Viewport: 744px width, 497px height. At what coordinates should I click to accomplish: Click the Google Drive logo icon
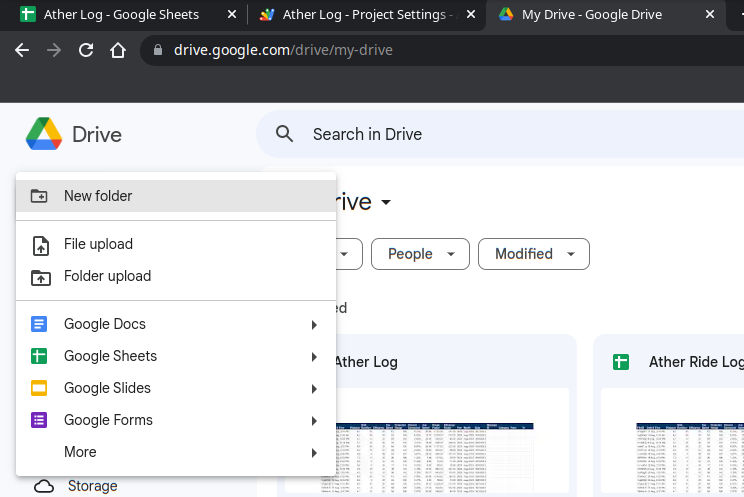pos(44,134)
